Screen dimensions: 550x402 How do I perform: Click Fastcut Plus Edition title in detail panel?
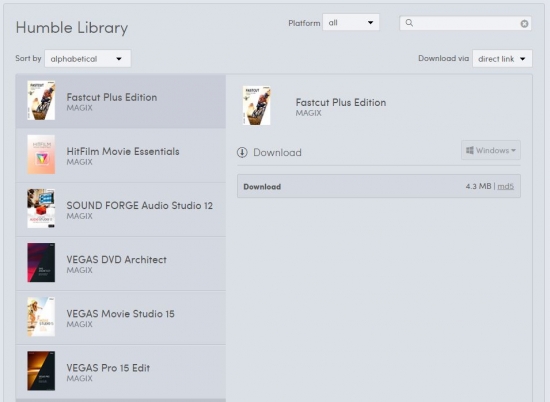tap(341, 102)
